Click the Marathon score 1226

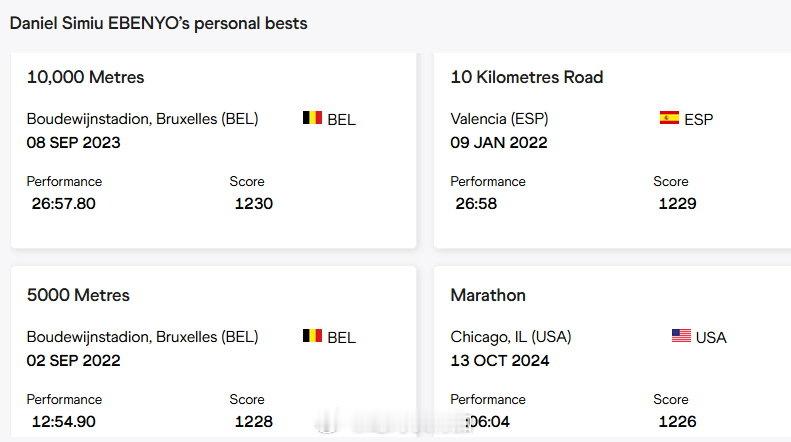(x=677, y=421)
